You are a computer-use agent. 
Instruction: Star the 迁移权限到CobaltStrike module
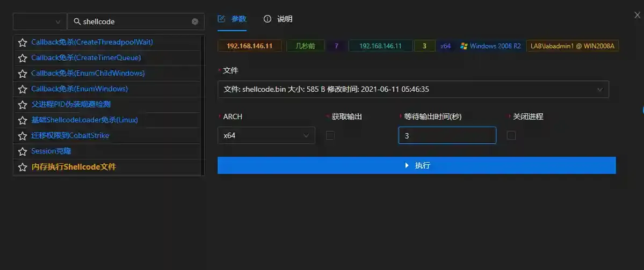coord(23,136)
